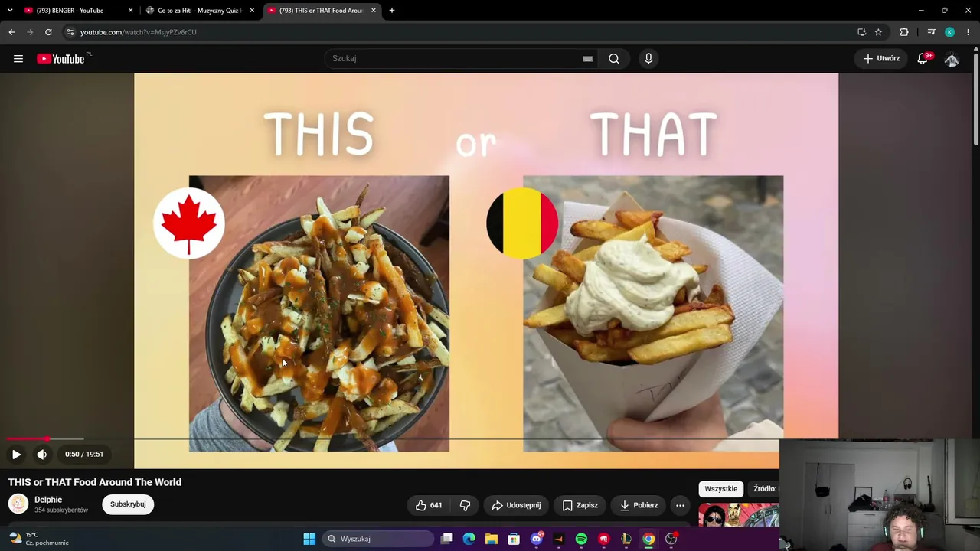Open the install/cast icon in address bar
980x551 pixels.
(861, 32)
